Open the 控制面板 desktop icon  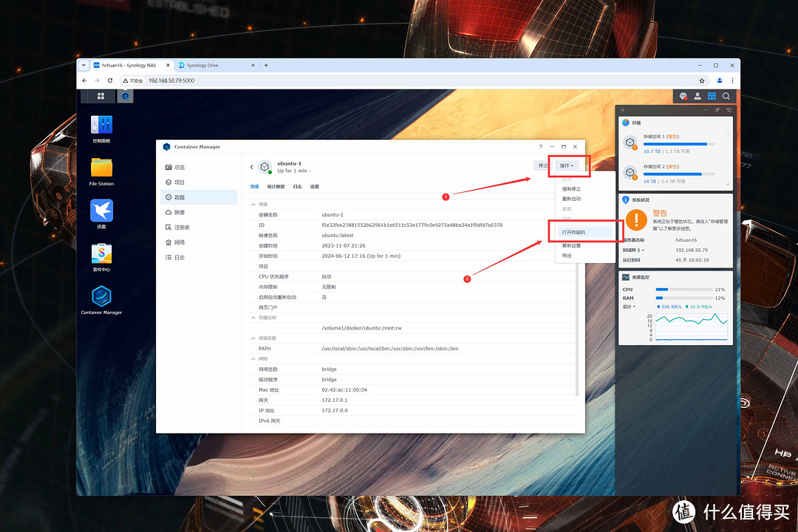tap(101, 125)
